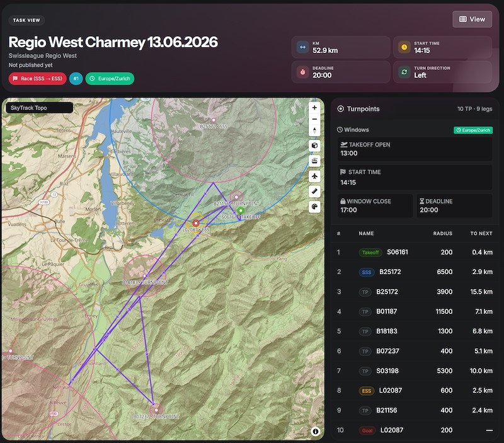The width and height of the screenshot is (504, 443).
Task: Click the 52.9 km distance value
Action: [x=325, y=50]
